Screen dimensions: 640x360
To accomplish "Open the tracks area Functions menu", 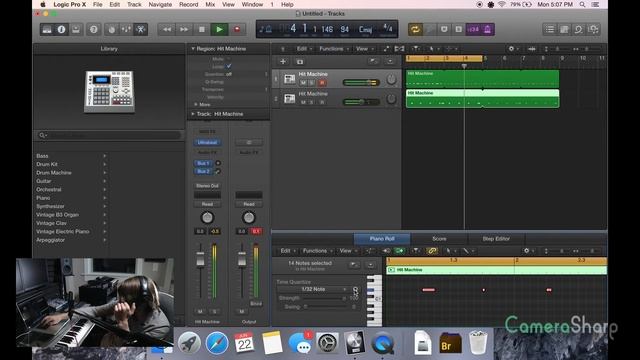I will (333, 49).
